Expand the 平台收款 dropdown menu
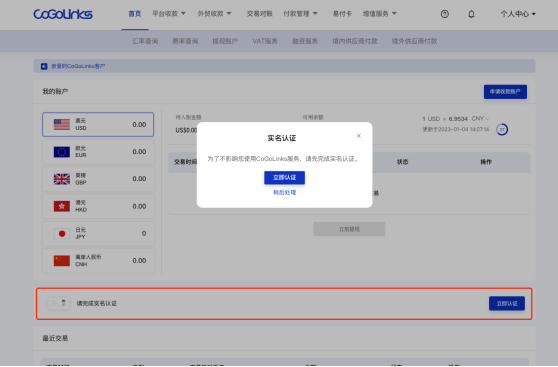 (x=169, y=14)
